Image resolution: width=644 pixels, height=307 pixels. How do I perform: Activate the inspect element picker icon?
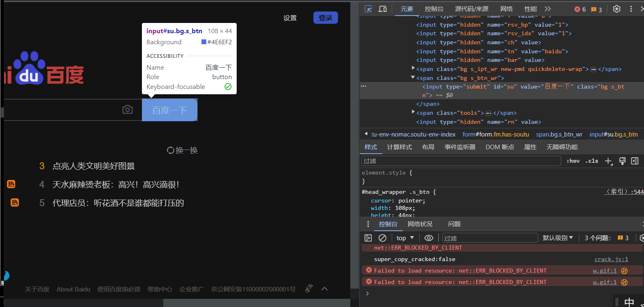tap(368, 9)
